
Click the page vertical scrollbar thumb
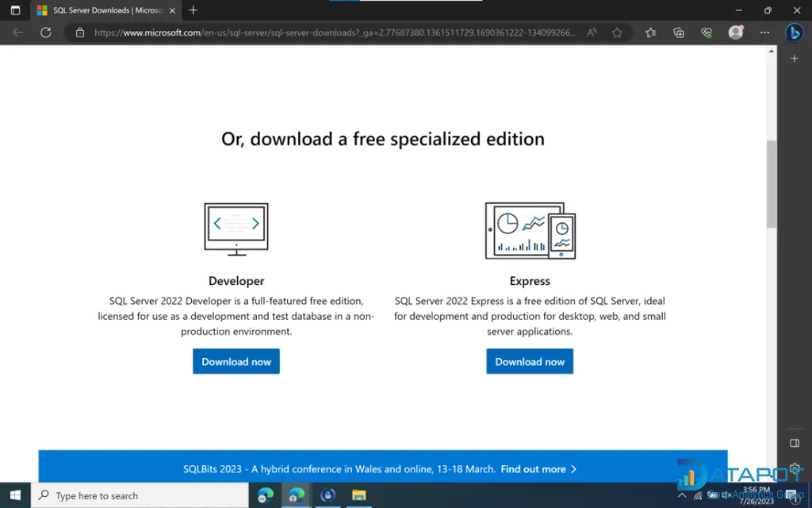coord(771,184)
